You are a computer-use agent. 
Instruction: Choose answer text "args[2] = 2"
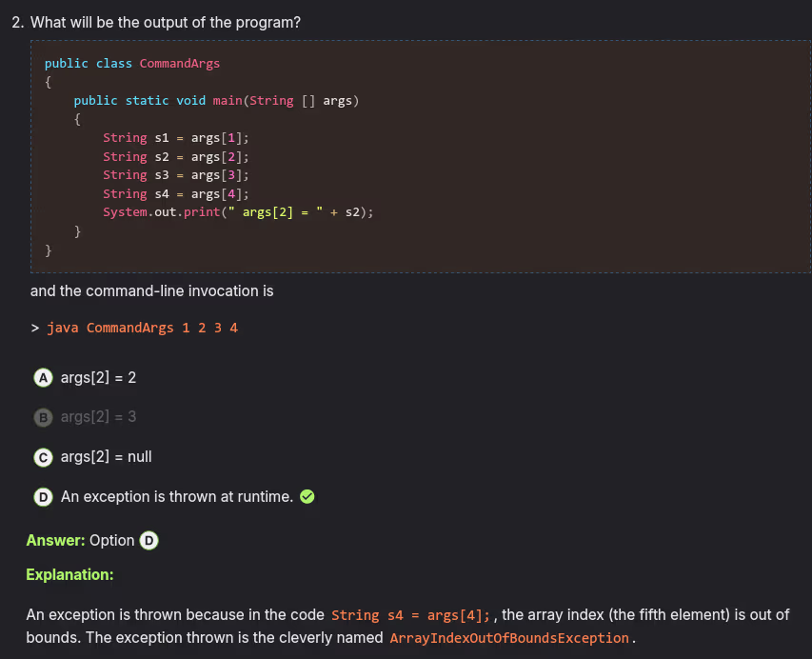98,377
